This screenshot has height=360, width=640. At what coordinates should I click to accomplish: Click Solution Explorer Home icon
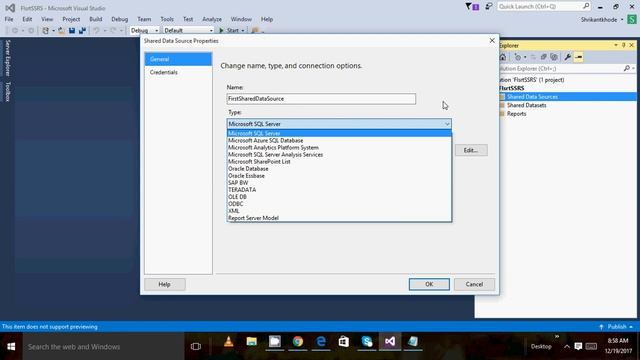[503, 57]
